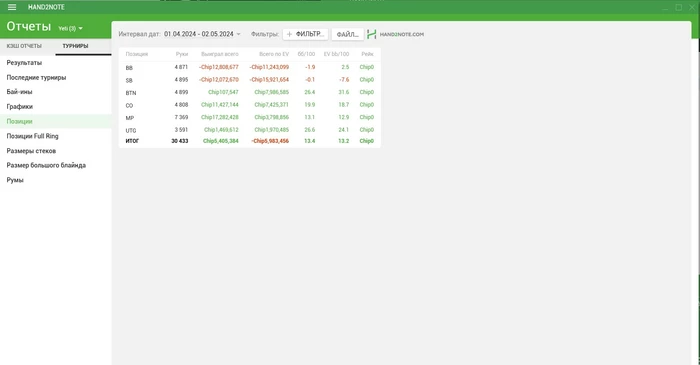Sort by the Выиграл всего column header
The height and width of the screenshot is (365, 700).
tap(220, 54)
